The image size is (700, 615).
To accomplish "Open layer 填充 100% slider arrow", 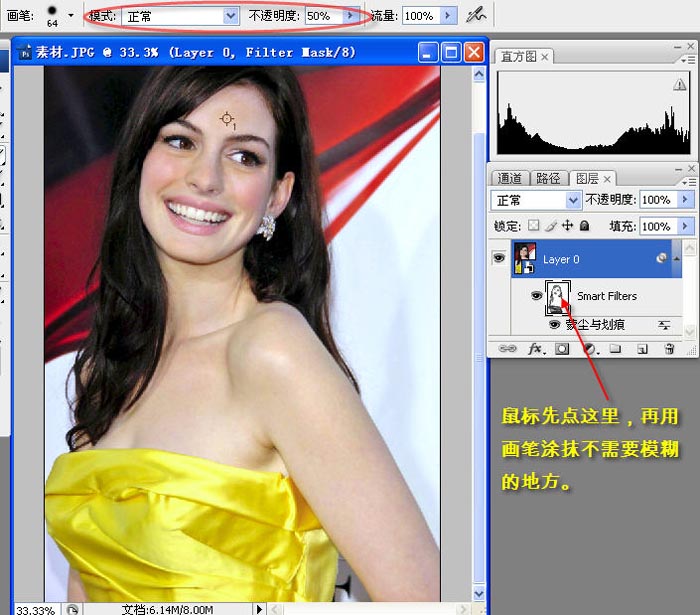I will pyautogui.click(x=685, y=226).
